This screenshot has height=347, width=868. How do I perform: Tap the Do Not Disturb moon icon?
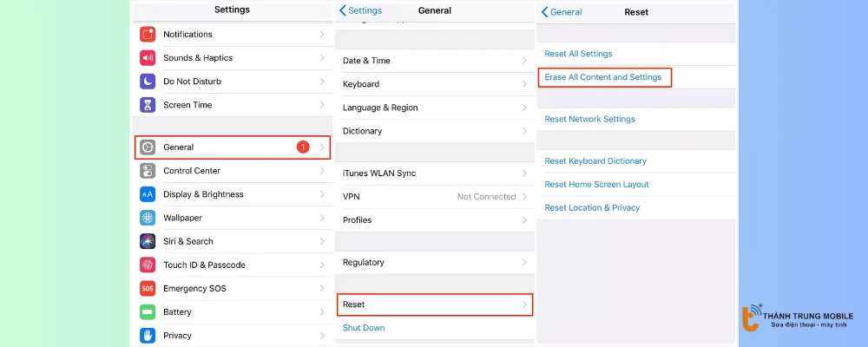148,82
